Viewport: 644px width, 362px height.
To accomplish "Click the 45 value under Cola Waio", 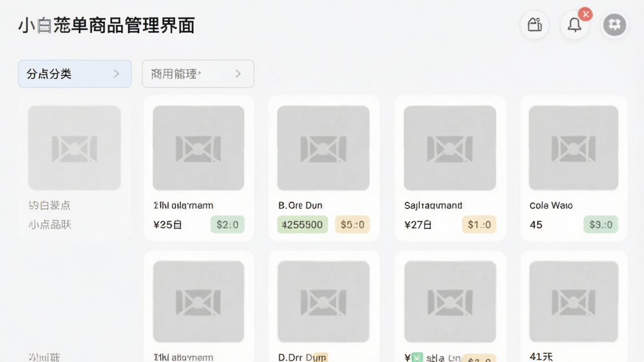I will [x=536, y=224].
